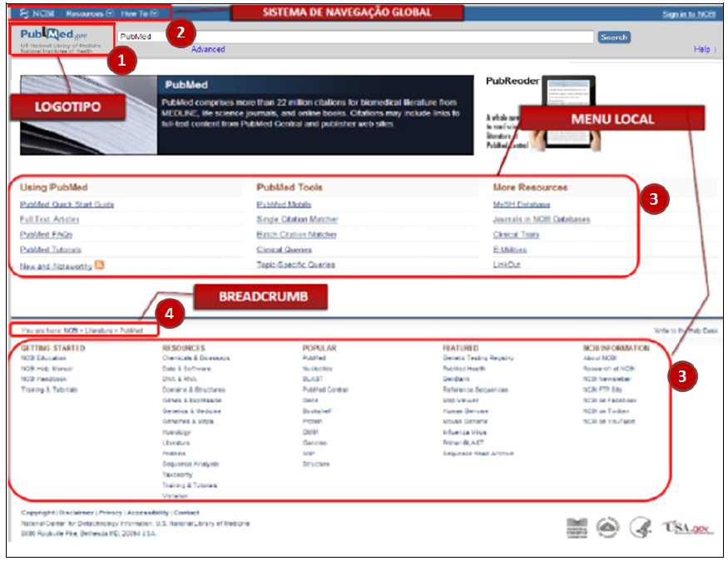Expand the Resources dropdown menu
728x561 pixels.
tap(90, 14)
